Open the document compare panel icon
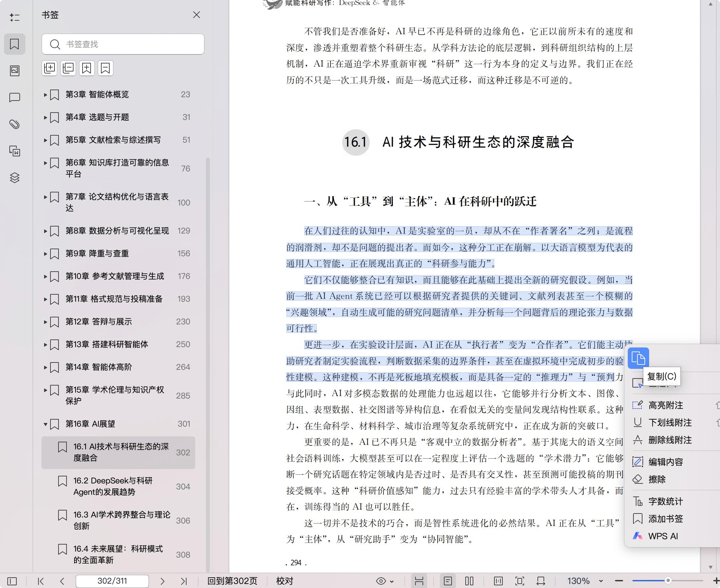This screenshot has height=588, width=720. [x=15, y=151]
